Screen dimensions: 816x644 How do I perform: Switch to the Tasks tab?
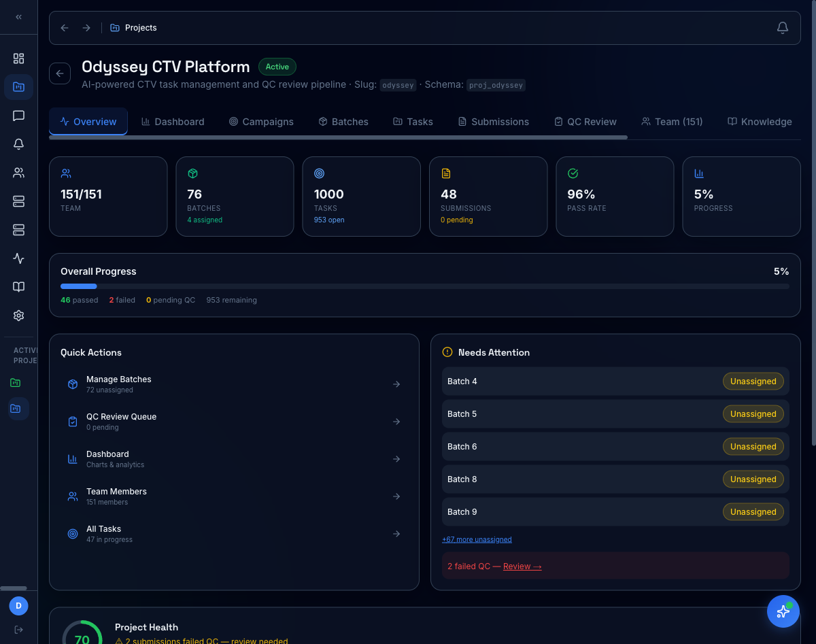point(413,122)
